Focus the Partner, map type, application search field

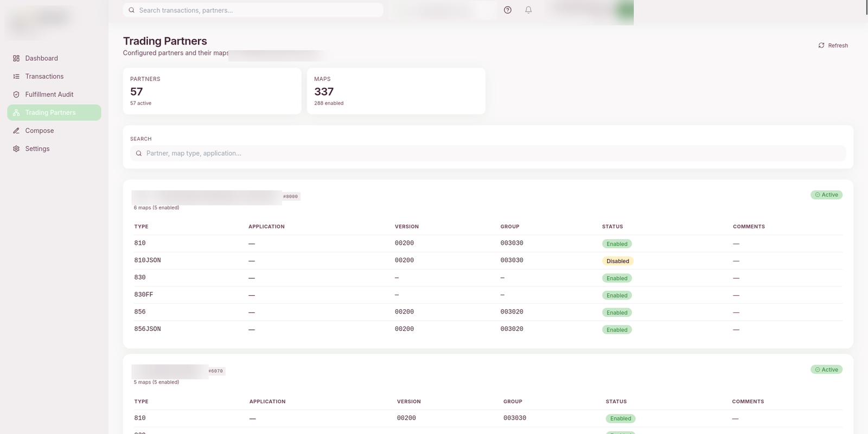(x=488, y=154)
